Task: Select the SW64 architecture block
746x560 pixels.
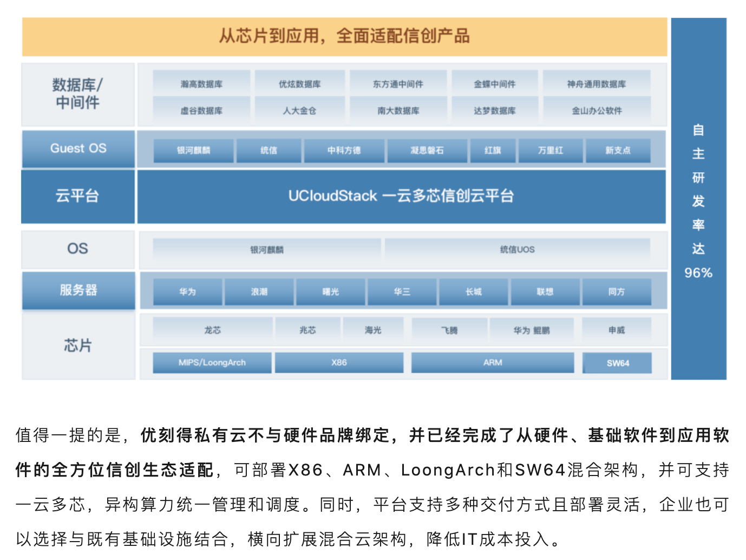Action: (617, 363)
